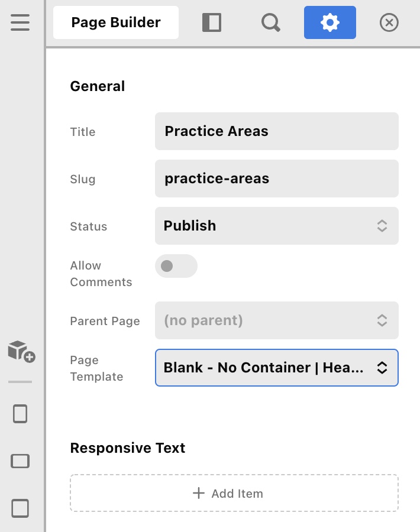Click the General section heading

pyautogui.click(x=98, y=86)
